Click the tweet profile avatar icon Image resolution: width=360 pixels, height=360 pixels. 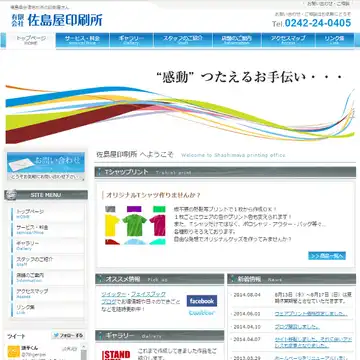point(14,352)
